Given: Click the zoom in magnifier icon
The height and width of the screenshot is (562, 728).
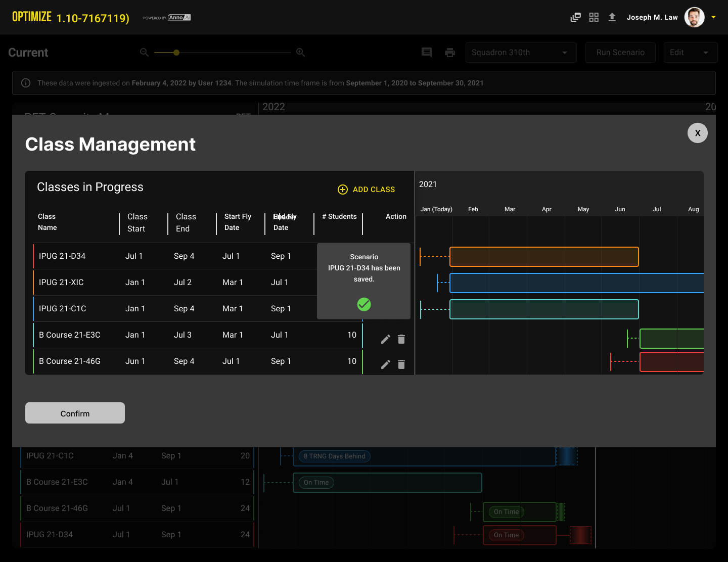Looking at the screenshot, I should (300, 53).
